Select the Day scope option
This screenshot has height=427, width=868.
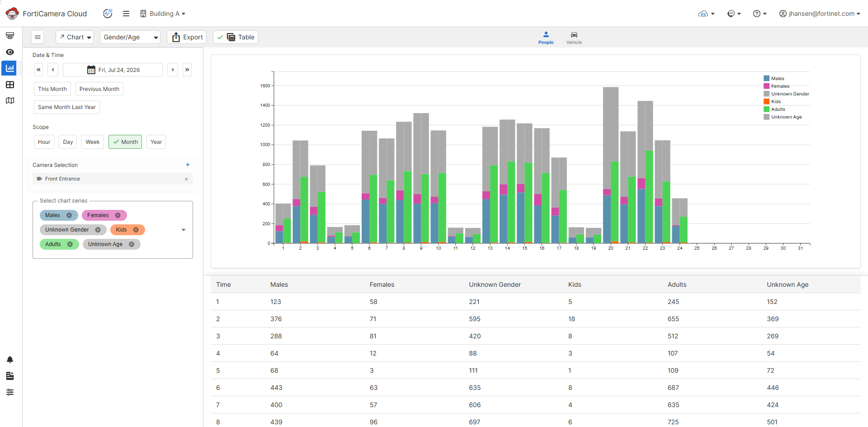68,142
